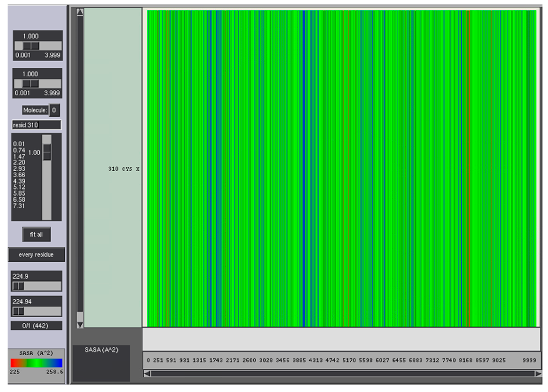This screenshot has height=392, width=548.
Task: Click the Molecule: label button
Action: [35, 110]
